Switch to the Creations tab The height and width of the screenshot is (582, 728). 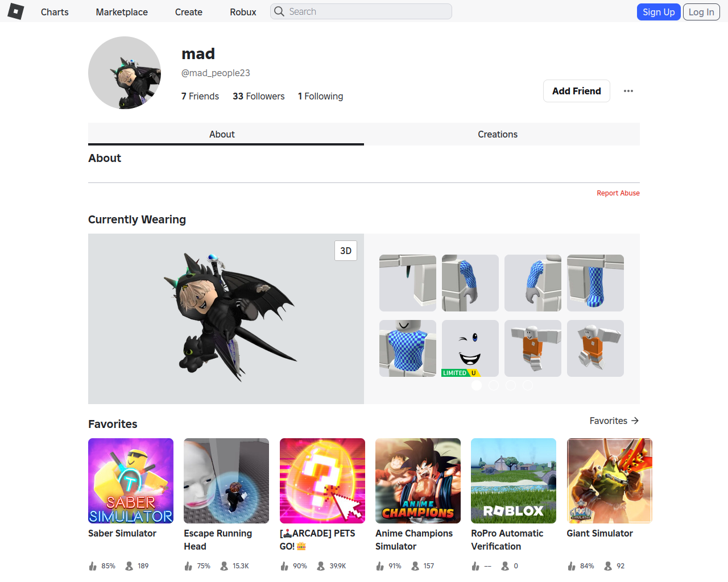tap(498, 134)
